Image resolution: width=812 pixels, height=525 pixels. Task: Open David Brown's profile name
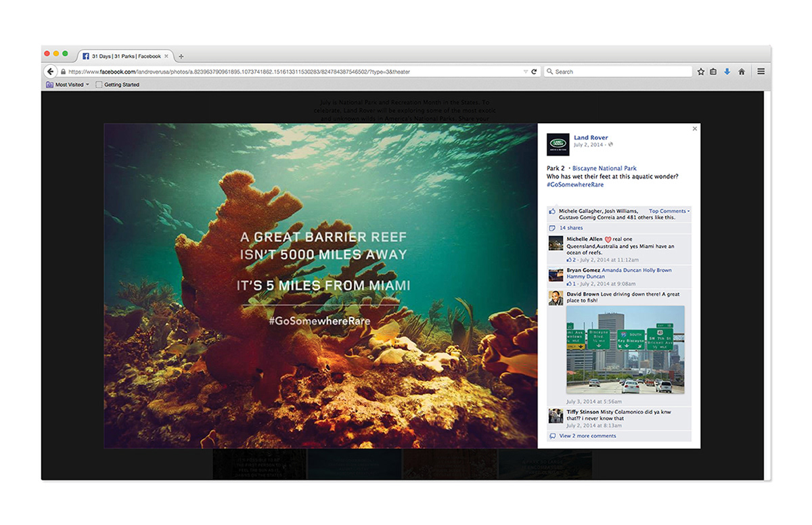coord(583,294)
